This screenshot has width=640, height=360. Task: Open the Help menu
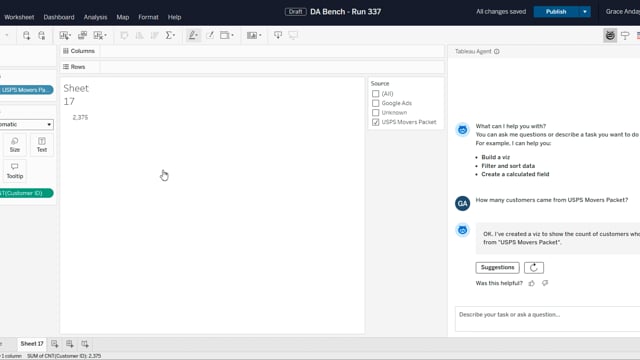(174, 17)
